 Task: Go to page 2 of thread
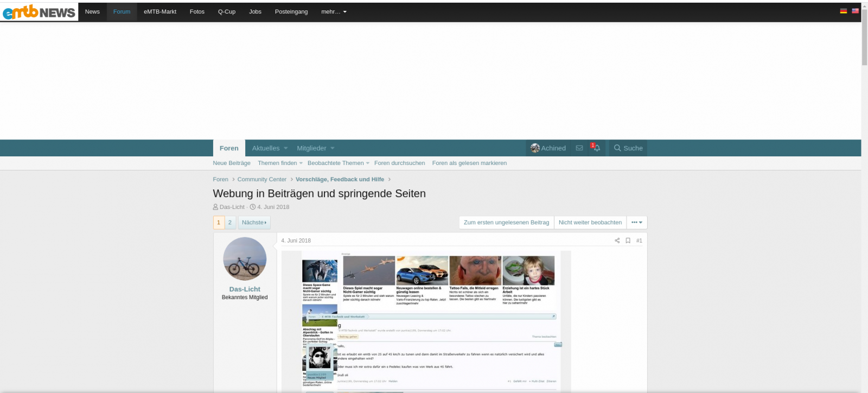pyautogui.click(x=230, y=223)
